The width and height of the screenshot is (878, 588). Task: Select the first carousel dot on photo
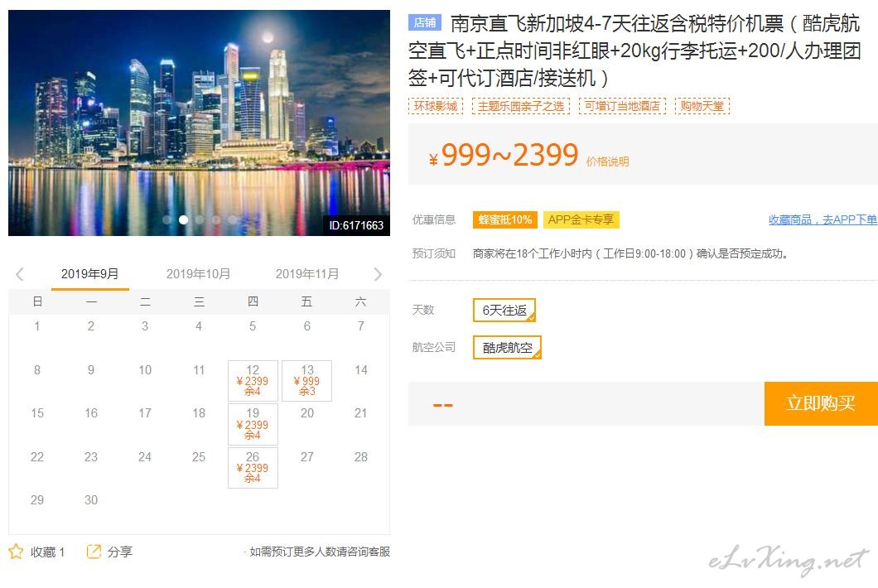click(x=167, y=219)
